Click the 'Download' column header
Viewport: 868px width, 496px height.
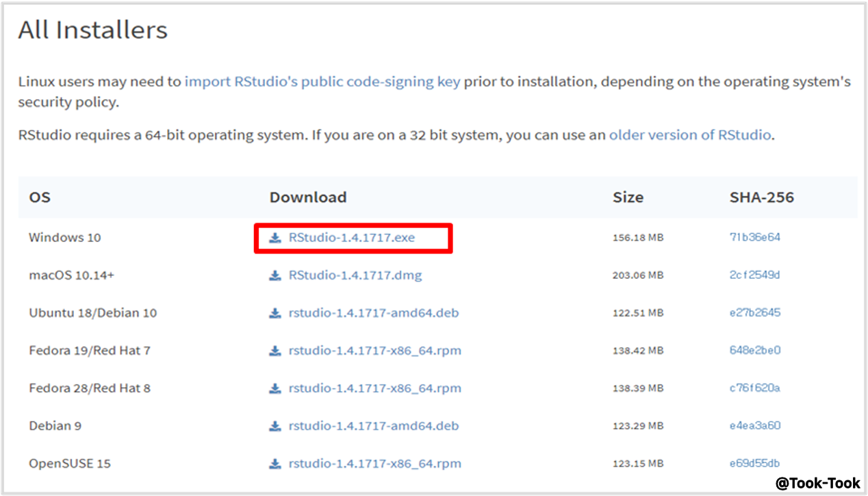click(x=308, y=197)
